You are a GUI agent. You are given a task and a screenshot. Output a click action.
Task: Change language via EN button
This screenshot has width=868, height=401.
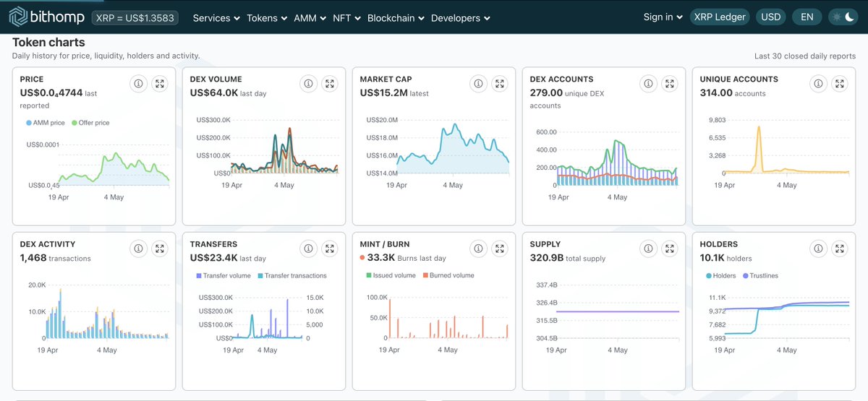pyautogui.click(x=807, y=17)
